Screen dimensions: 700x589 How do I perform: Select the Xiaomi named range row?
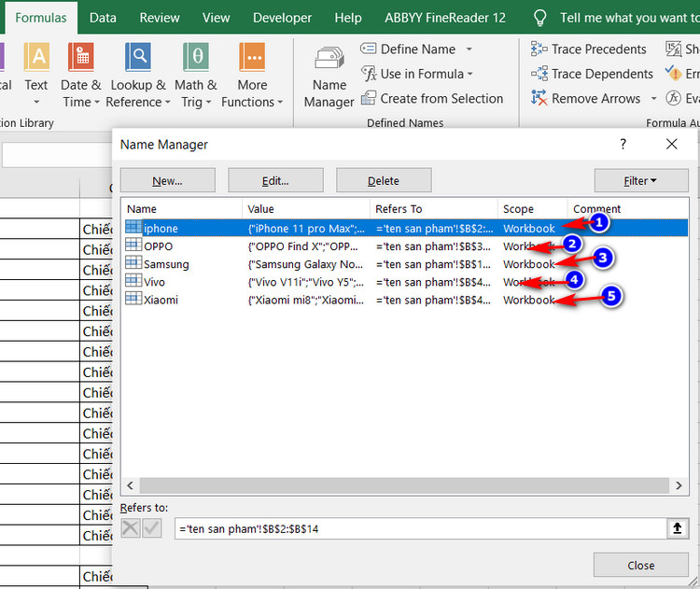[405, 300]
